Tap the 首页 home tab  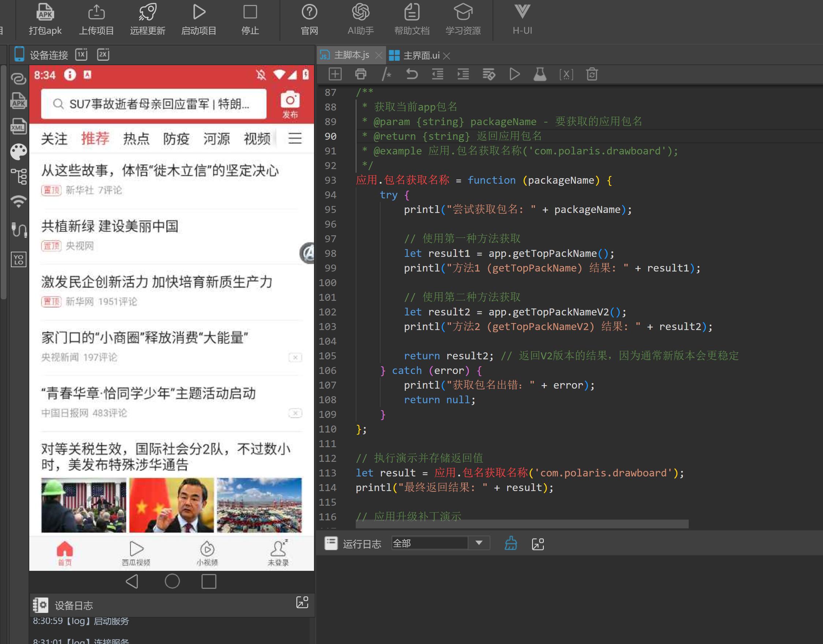point(64,553)
